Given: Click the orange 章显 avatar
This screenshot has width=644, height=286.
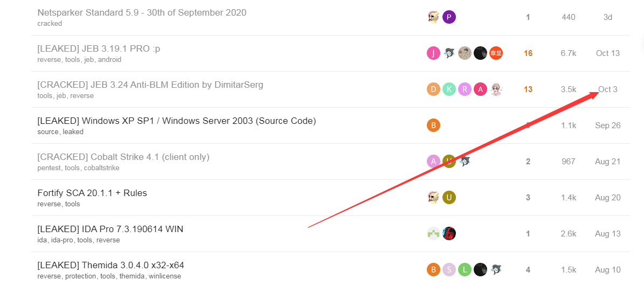Looking at the screenshot, I should (x=496, y=53).
